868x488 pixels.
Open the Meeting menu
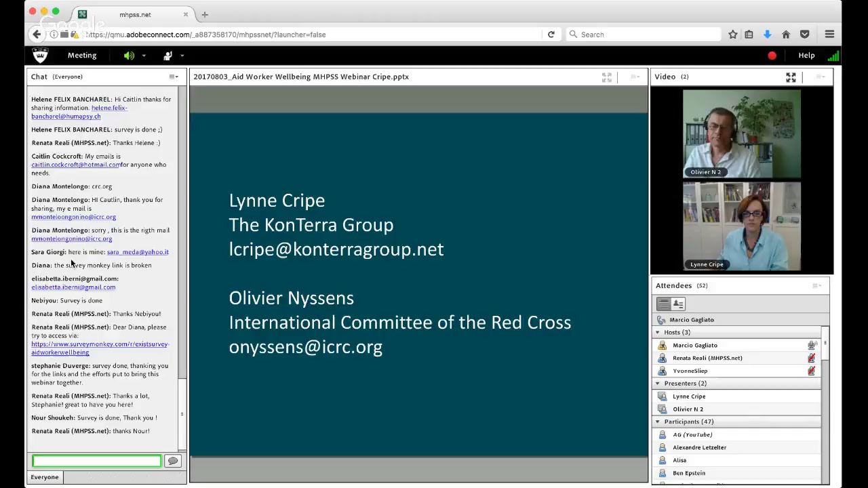click(82, 56)
